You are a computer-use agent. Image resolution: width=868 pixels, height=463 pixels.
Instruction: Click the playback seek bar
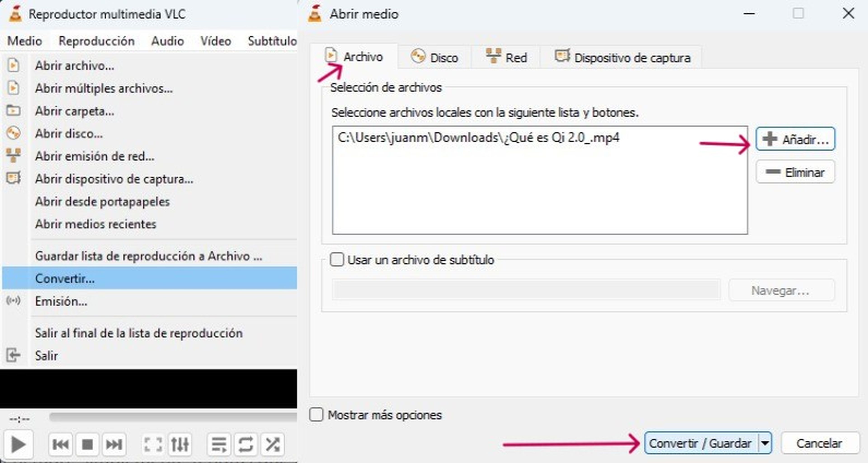[x=173, y=417]
